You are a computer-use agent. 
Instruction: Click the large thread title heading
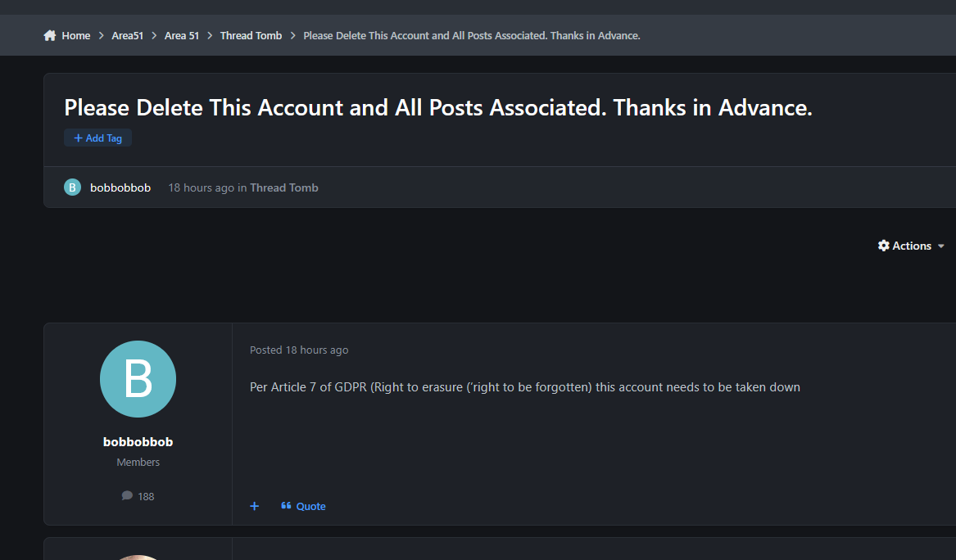437,108
